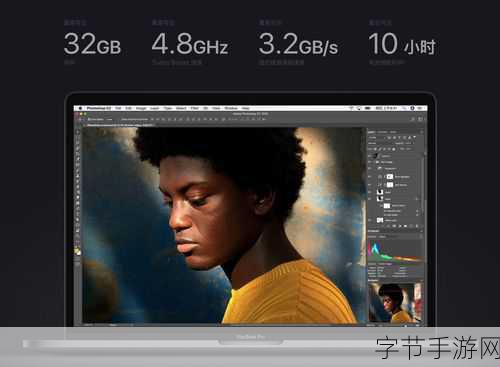
Task: Open the Photoshop CC application menu
Action: 99,108
